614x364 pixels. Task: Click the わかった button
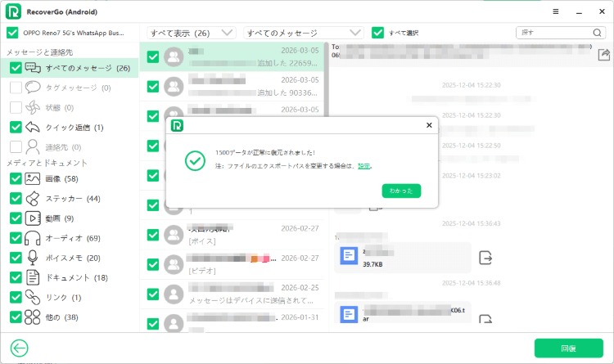coord(401,191)
